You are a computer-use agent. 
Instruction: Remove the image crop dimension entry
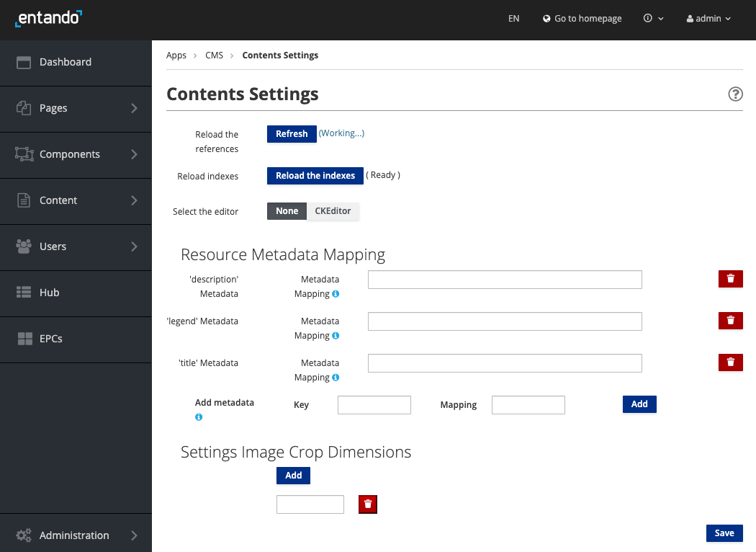point(368,504)
